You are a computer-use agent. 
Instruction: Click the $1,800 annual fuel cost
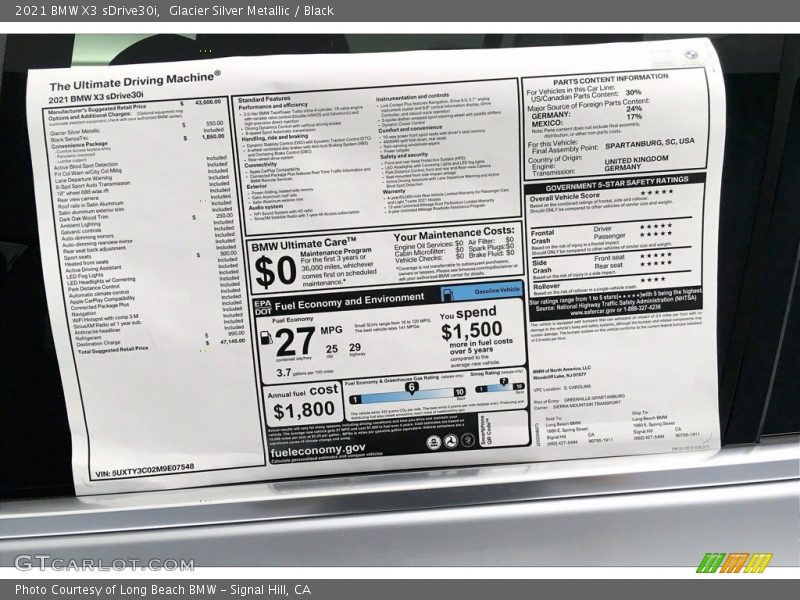pos(304,410)
